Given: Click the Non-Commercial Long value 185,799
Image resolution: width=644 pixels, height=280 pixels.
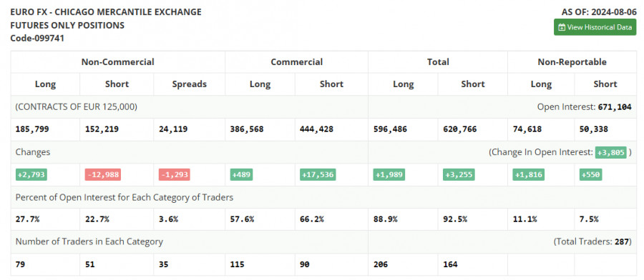Looking at the screenshot, I should point(32,129).
